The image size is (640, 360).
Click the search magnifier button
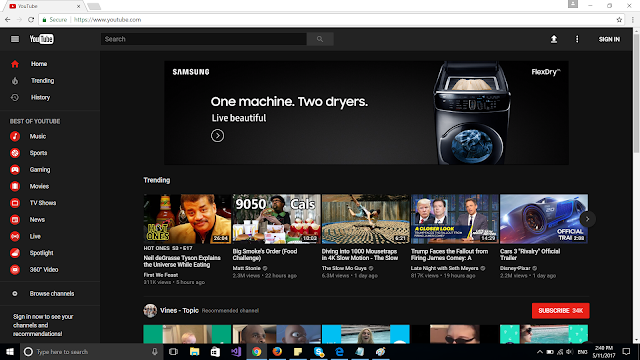pos(320,39)
